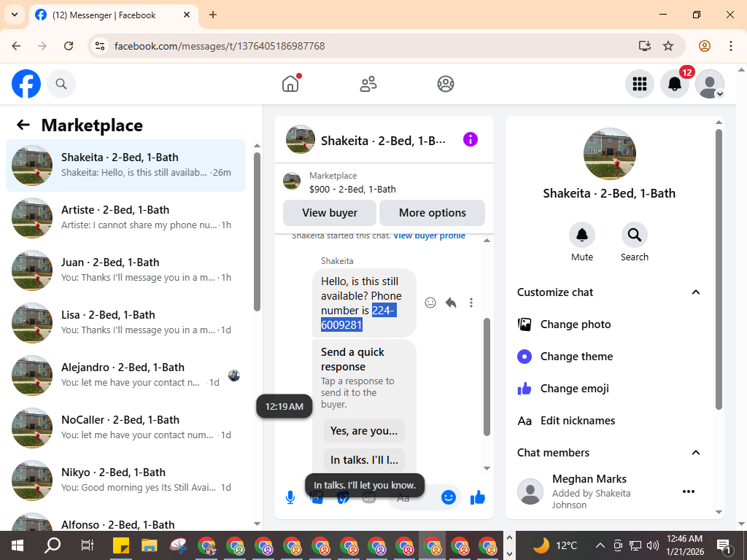Reload the page
The image size is (747, 560).
[69, 46]
